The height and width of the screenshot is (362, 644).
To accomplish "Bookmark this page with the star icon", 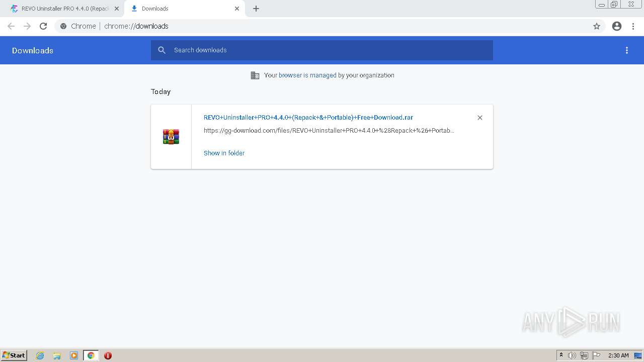I will 597,26.
